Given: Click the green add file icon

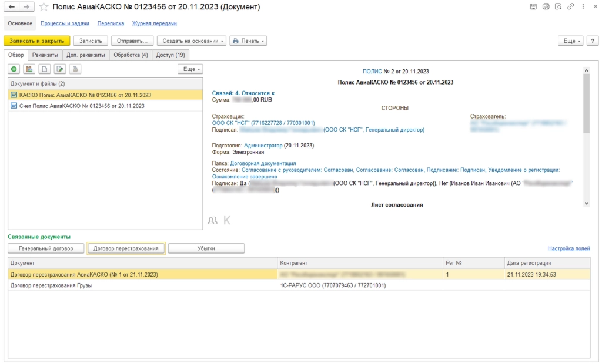Looking at the screenshot, I should coord(14,69).
